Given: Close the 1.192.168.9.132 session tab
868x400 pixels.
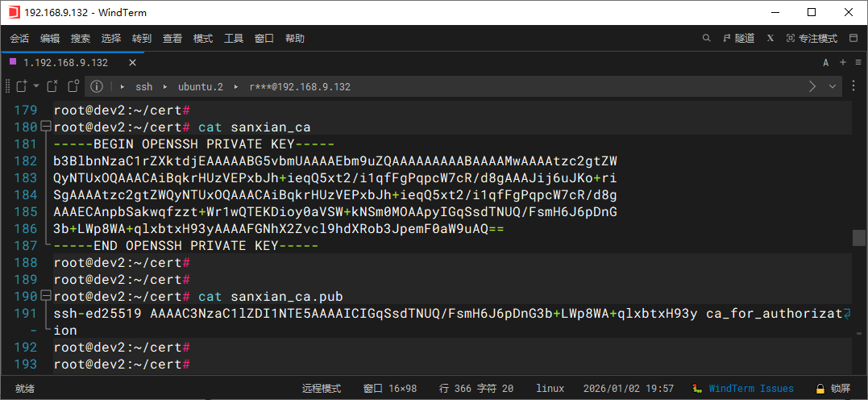Looking at the screenshot, I should [x=132, y=62].
